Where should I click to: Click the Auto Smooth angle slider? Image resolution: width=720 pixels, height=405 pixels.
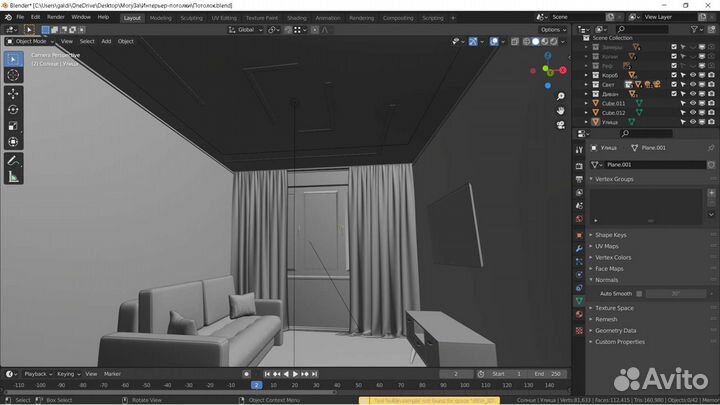coord(675,294)
